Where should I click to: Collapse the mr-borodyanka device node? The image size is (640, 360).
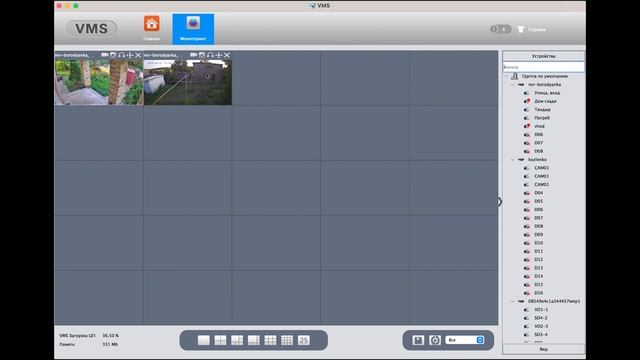pyautogui.click(x=513, y=84)
